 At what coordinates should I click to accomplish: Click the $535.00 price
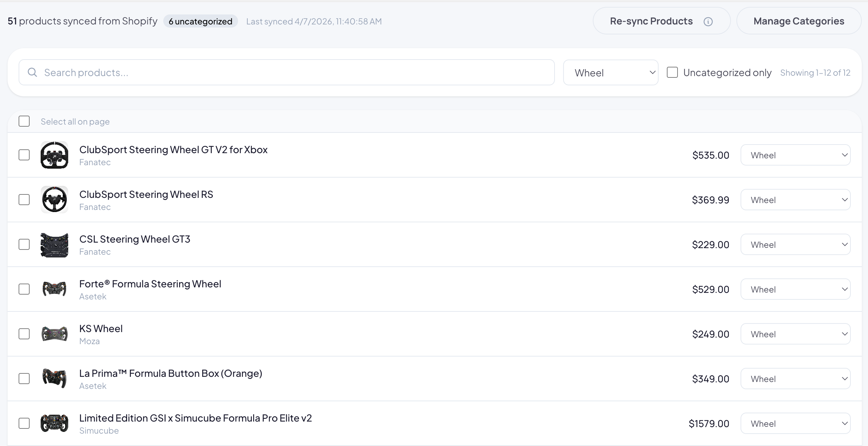711,155
